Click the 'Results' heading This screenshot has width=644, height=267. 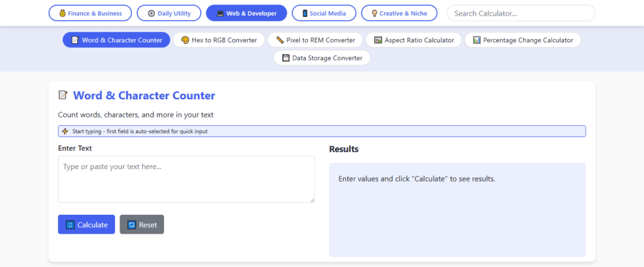tap(344, 150)
